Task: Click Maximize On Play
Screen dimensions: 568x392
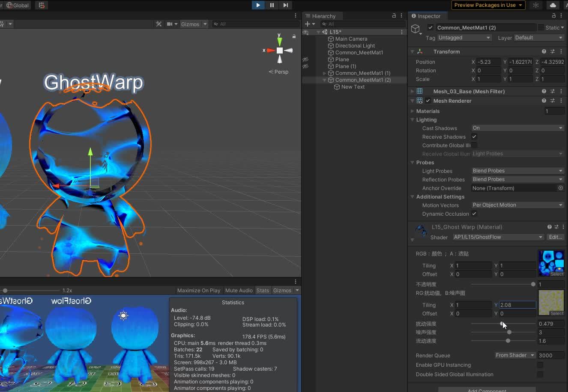Action: pyautogui.click(x=198, y=290)
